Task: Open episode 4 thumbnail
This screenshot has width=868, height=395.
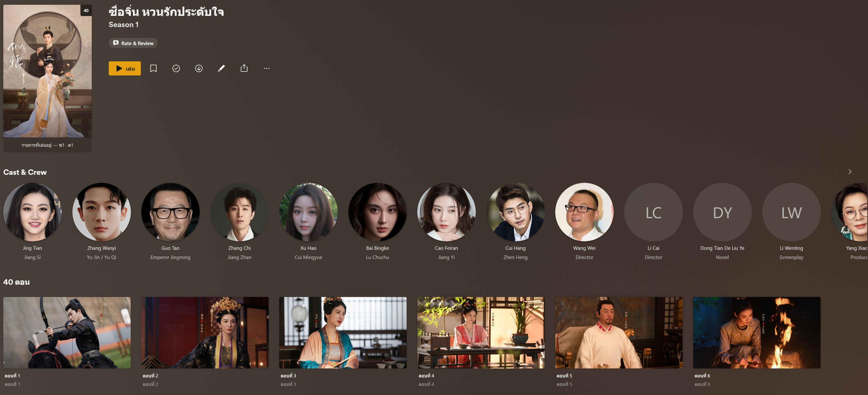Action: click(x=480, y=332)
